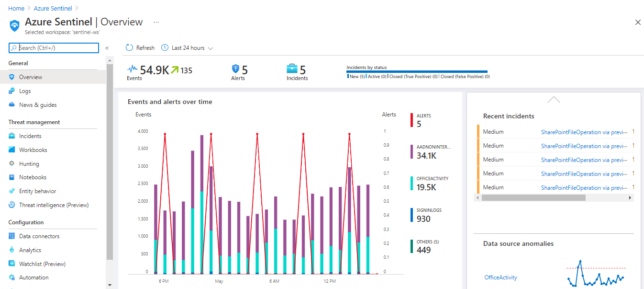Click the Incidents by status bar
Image resolution: width=644 pixels, height=289 pixels.
[417, 71]
